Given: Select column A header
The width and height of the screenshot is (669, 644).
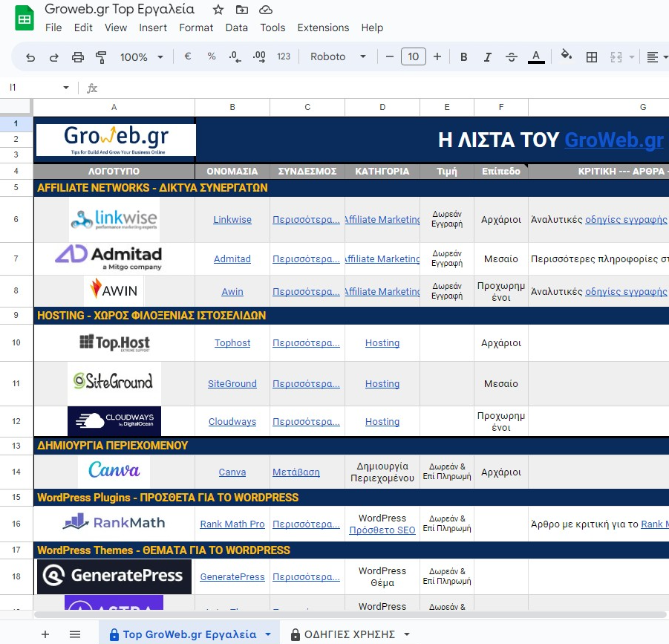Looking at the screenshot, I should point(114,107).
